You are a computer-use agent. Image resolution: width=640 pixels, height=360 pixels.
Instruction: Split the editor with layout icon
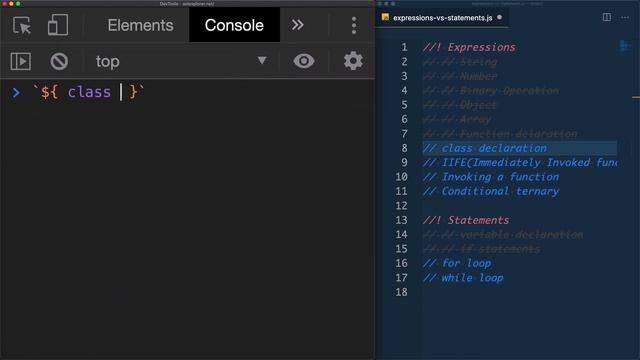[x=607, y=17]
